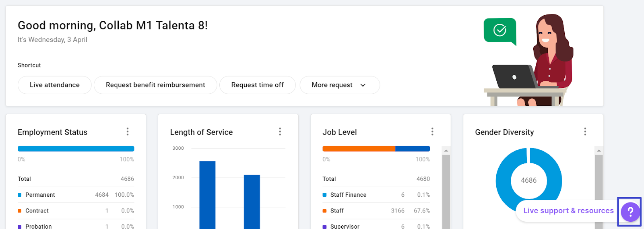
Task: Click the green checkmark chat bubble illustration
Action: point(500,31)
